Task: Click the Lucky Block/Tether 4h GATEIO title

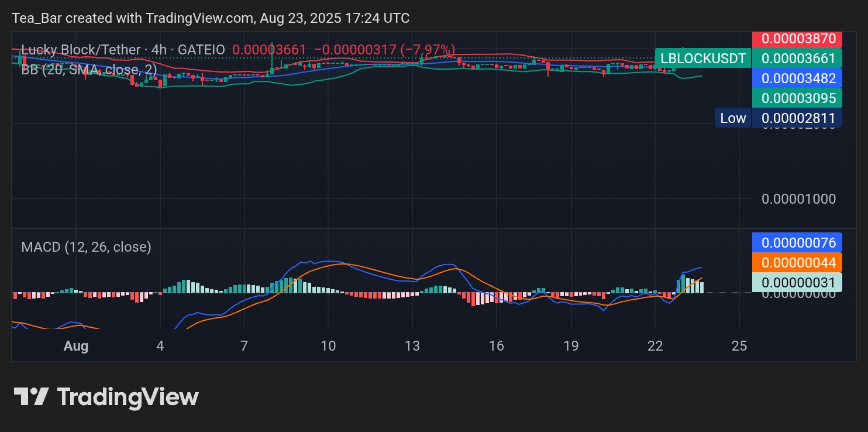Action: point(123,50)
